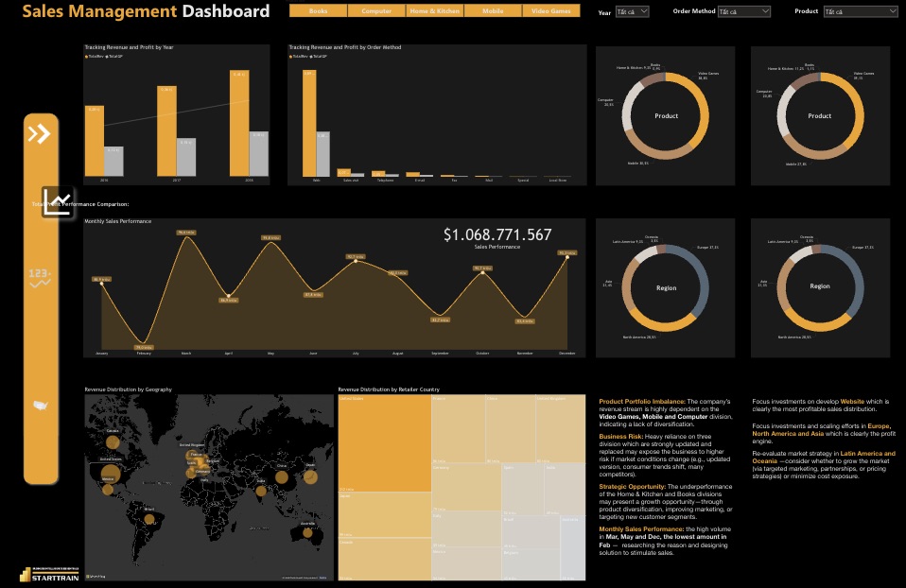The width and height of the screenshot is (906, 588).
Task: Click the Computer category button
Action: (376, 12)
